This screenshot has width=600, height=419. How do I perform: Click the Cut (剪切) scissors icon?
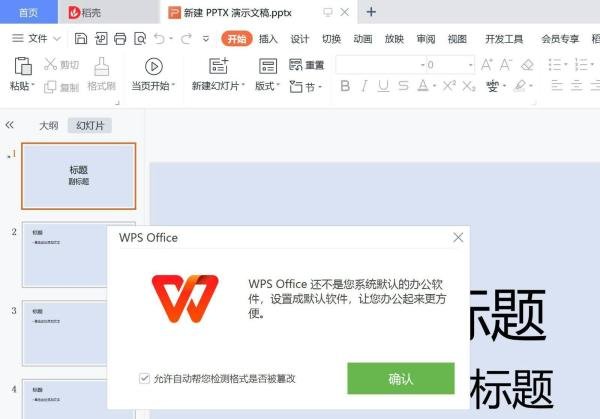50,64
